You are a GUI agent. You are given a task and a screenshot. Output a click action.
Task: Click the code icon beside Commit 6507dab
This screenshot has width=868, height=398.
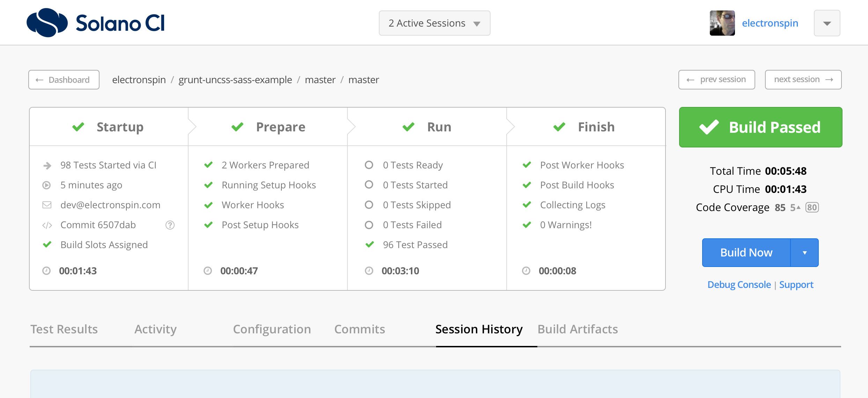pyautogui.click(x=47, y=225)
